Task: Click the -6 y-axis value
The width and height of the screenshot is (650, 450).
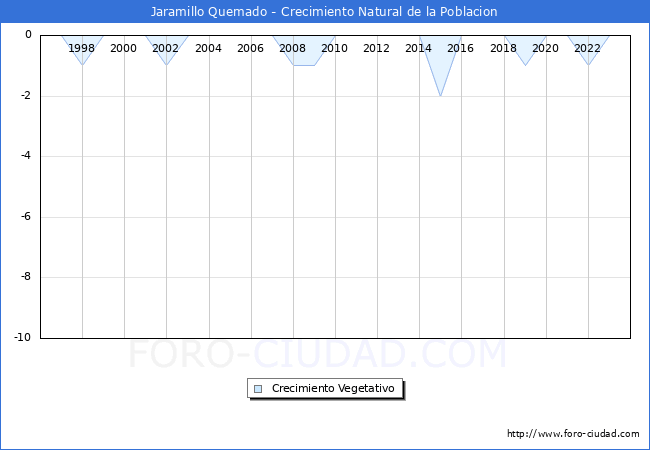Action: click(x=26, y=216)
